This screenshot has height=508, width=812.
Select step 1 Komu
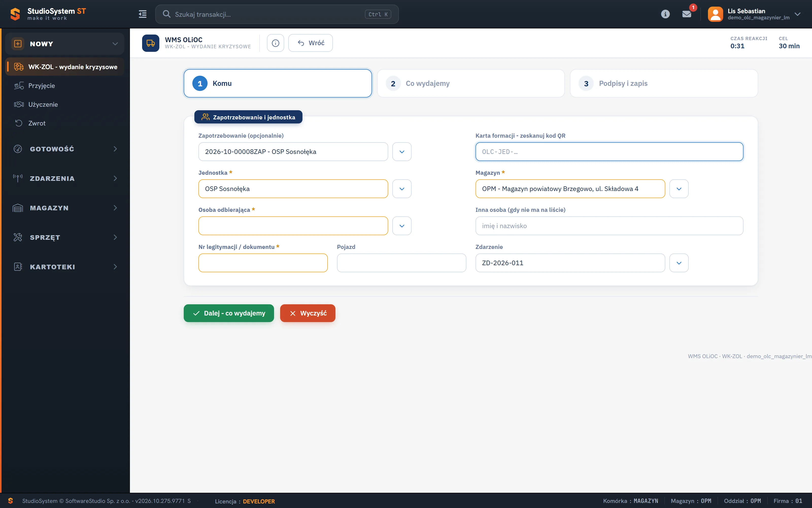coord(278,83)
